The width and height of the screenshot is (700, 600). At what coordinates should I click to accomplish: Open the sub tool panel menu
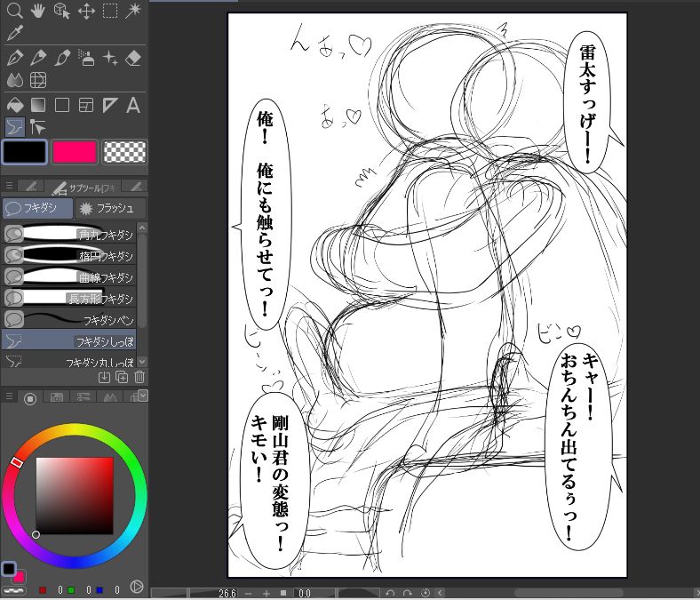tap(9, 185)
